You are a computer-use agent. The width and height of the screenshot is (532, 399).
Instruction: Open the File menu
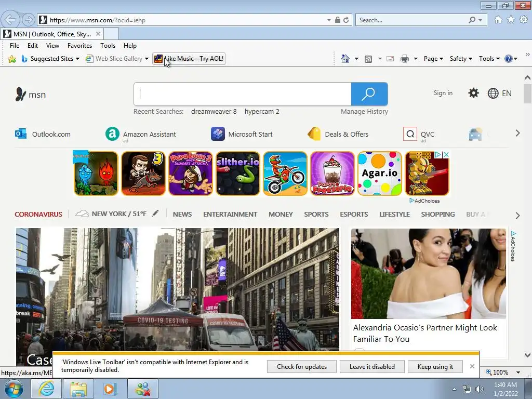15,46
